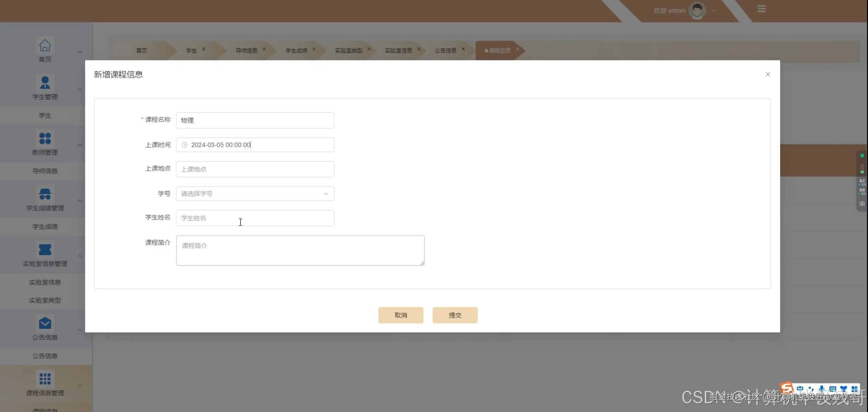868x412 pixels.
Task: Click into the 上课地点 input field
Action: pos(255,169)
